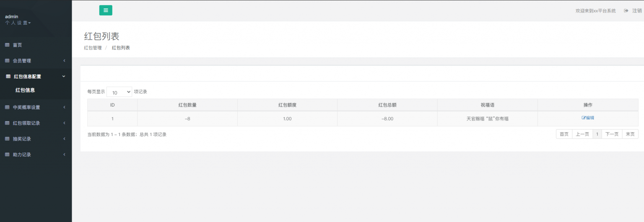This screenshot has width=644, height=222.
Task: Expand the 会员管理 chevron arrow
Action: pyautogui.click(x=64, y=61)
